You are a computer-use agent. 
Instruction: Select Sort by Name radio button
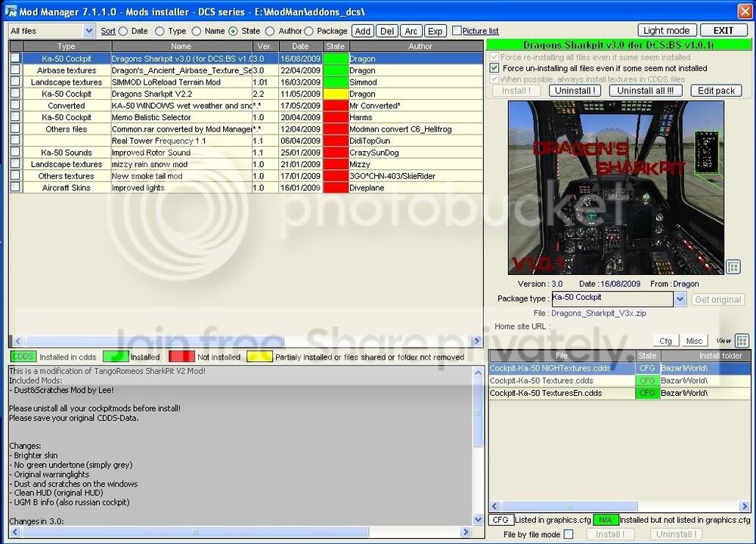click(197, 31)
